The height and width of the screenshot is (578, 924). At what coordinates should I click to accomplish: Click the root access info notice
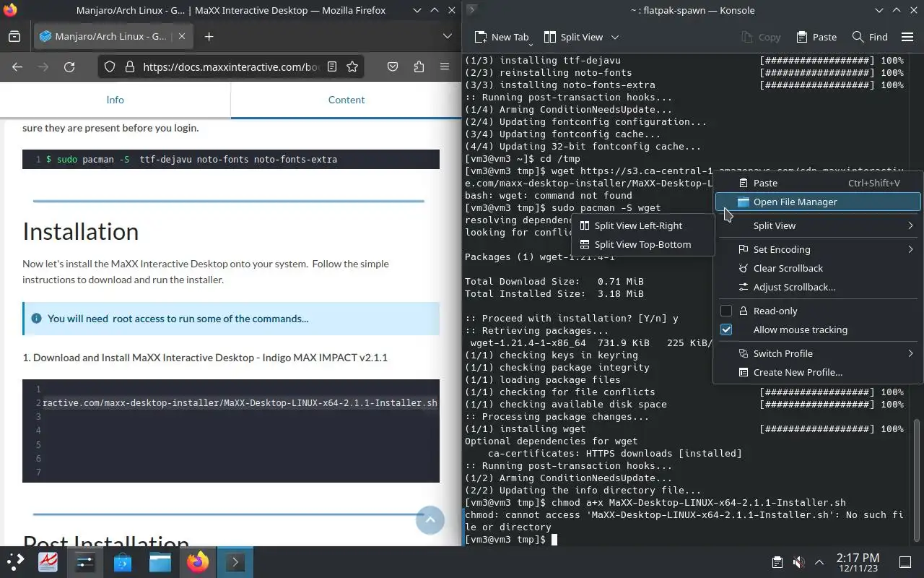pos(231,319)
